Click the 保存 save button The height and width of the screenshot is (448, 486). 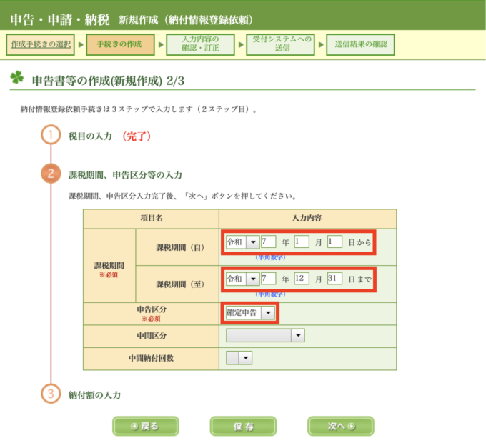[243, 427]
